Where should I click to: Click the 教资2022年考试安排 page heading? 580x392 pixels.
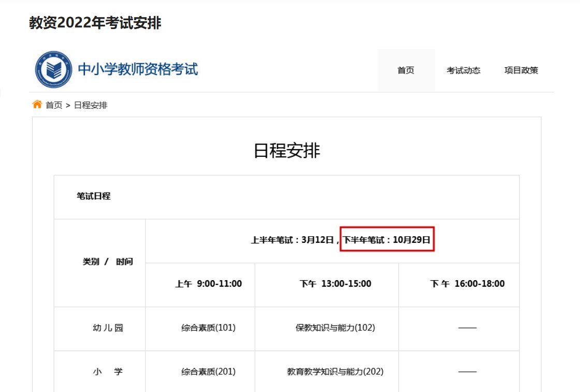pos(96,23)
